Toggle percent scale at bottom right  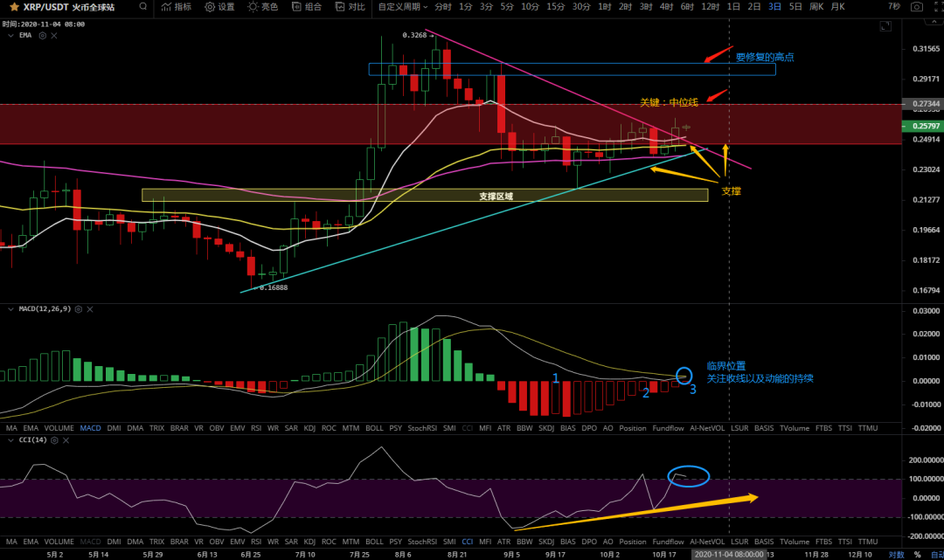point(918,554)
